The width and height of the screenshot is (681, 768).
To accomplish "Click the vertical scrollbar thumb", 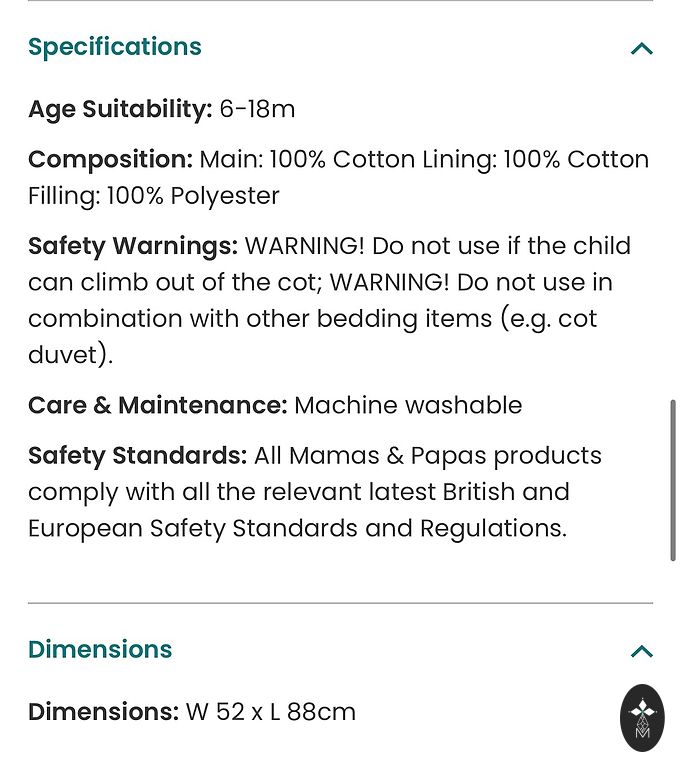I will [673, 480].
